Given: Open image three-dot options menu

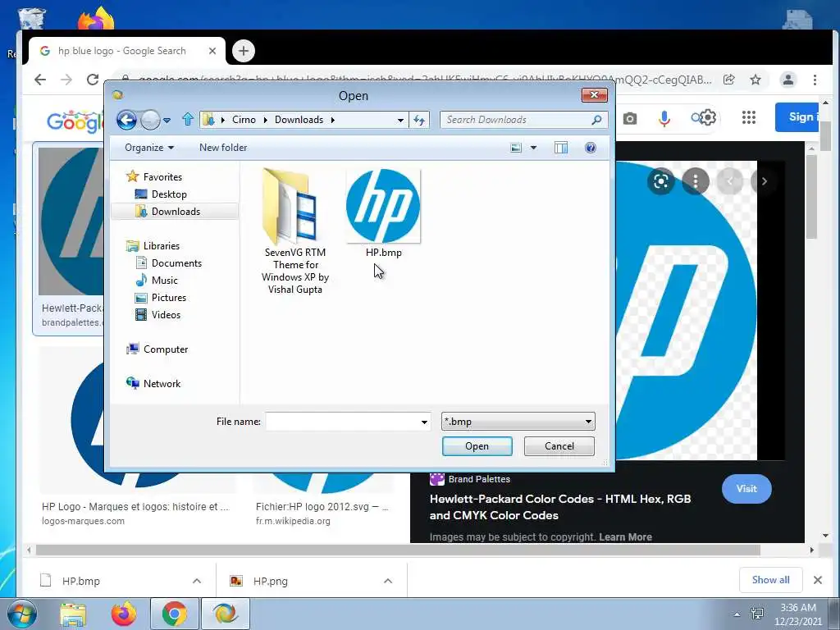Looking at the screenshot, I should 696,181.
